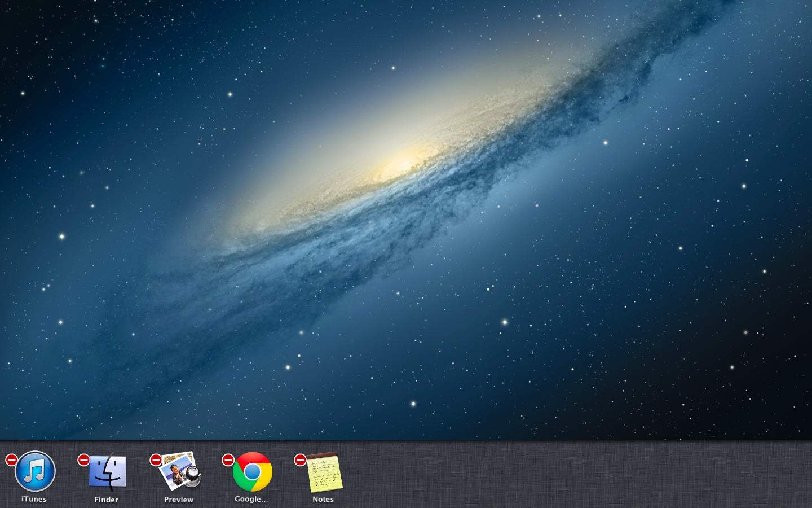Screen dimensions: 812x508
Task: Close Preview using its red minus badge
Action: tap(156, 459)
